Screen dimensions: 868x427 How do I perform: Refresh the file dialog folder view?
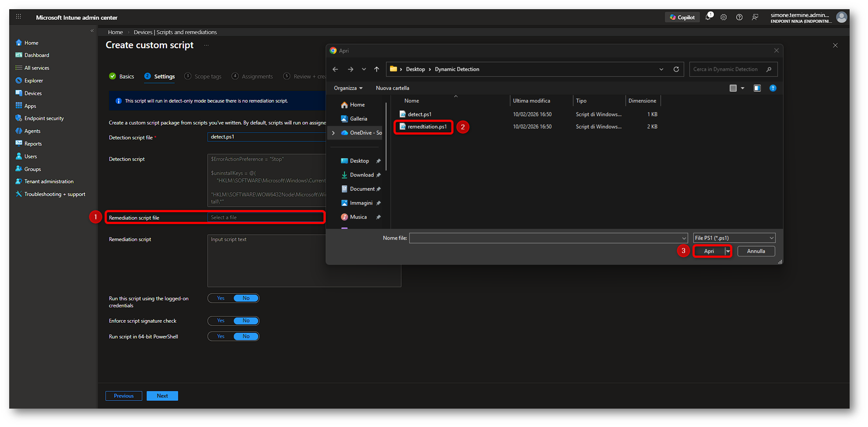point(676,69)
